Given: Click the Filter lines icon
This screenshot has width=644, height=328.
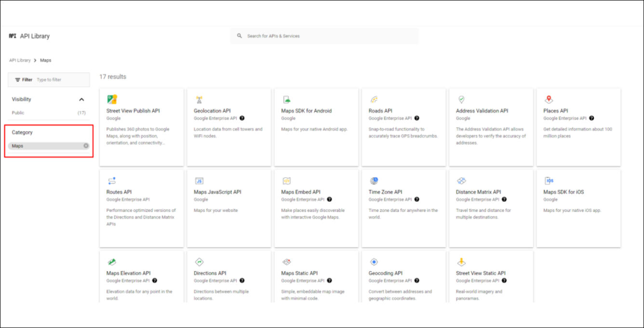Looking at the screenshot, I should tap(18, 80).
